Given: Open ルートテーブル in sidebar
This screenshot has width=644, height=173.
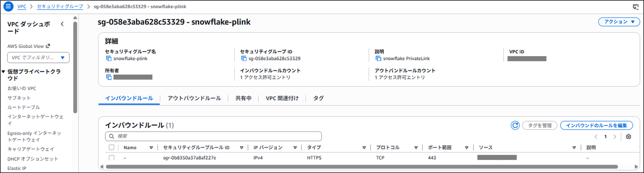Looking at the screenshot, I should [x=24, y=107].
